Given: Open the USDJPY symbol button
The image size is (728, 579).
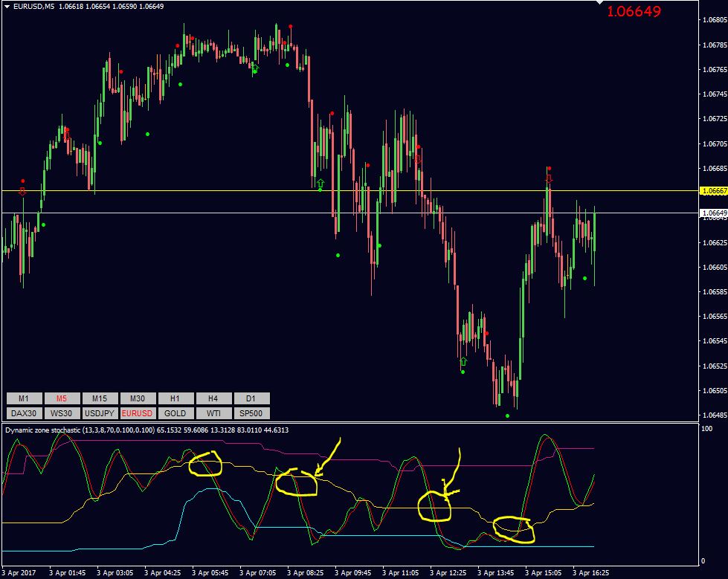Looking at the screenshot, I should coord(100,413).
